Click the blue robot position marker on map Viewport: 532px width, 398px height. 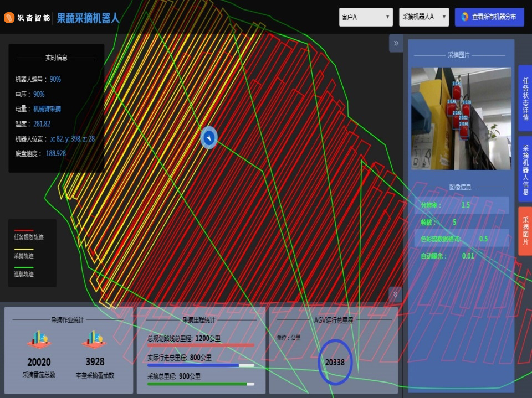209,137
